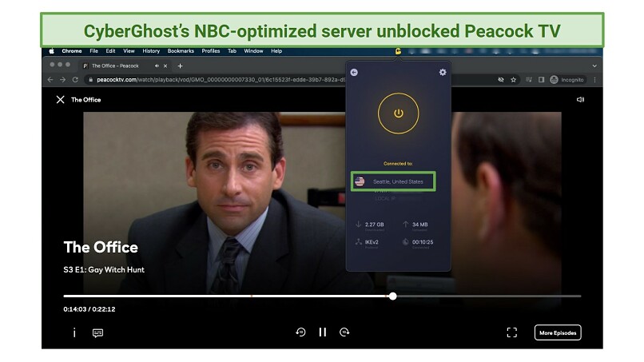Open More Episodes
The width and height of the screenshot is (644, 362).
point(558,332)
